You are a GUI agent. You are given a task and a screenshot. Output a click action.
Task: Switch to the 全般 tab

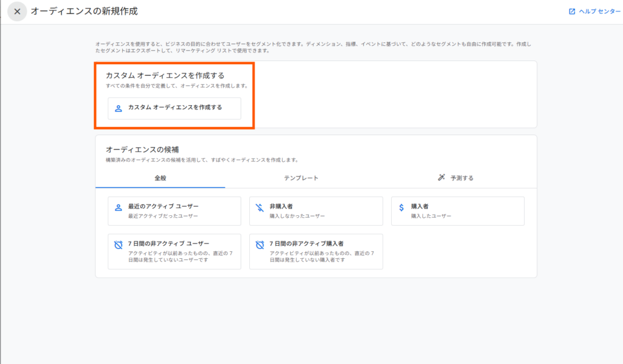pos(160,178)
